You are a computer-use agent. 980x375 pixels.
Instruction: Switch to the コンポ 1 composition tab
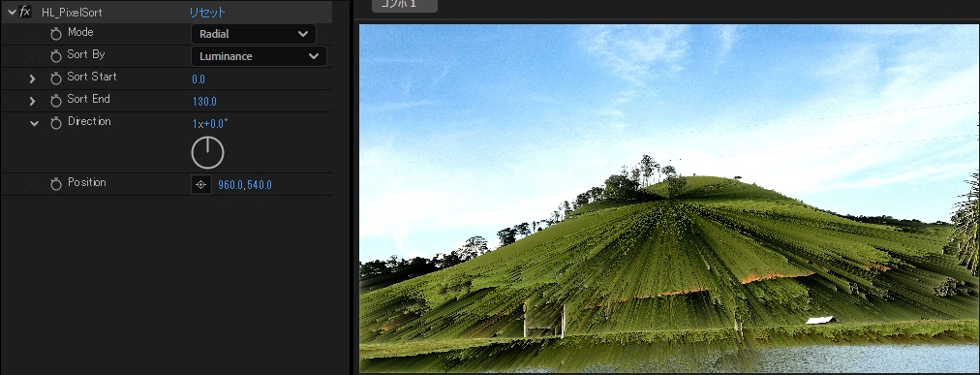pos(405,5)
